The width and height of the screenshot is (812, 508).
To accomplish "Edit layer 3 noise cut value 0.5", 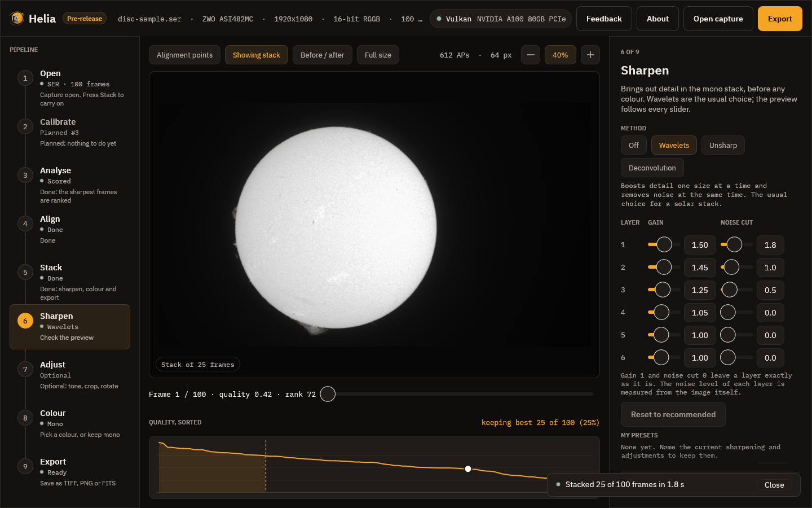I will click(x=770, y=290).
